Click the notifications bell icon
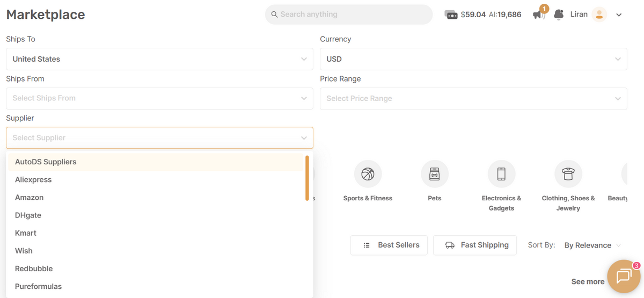Viewport: 644px width, 298px height. [x=559, y=14]
